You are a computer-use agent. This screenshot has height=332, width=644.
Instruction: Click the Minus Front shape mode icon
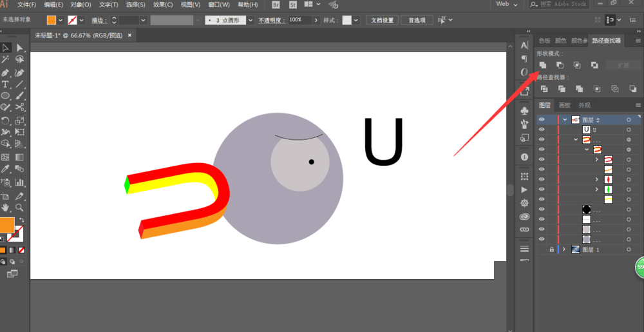click(560, 65)
